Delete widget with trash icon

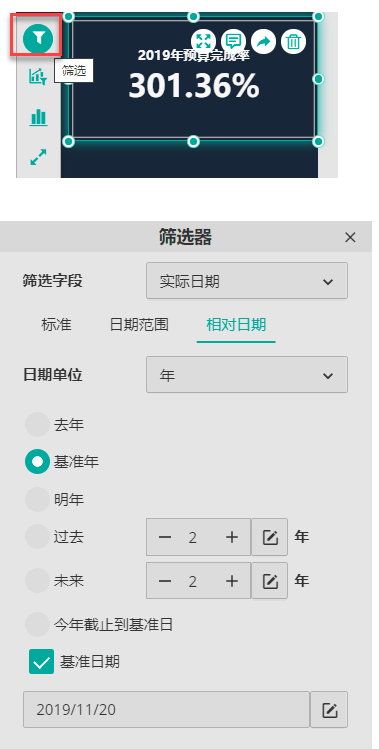click(293, 42)
